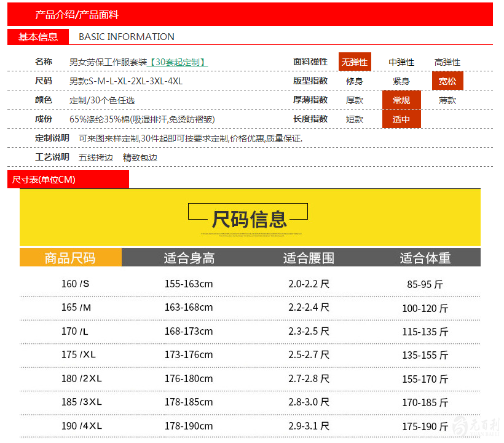
Task: Click the 2.3-2.5 尺 waist cell
Action: coord(309,331)
